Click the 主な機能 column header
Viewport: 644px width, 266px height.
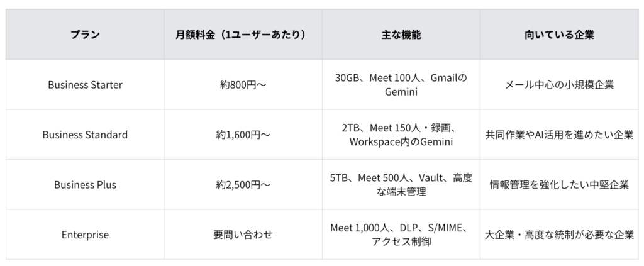point(401,35)
